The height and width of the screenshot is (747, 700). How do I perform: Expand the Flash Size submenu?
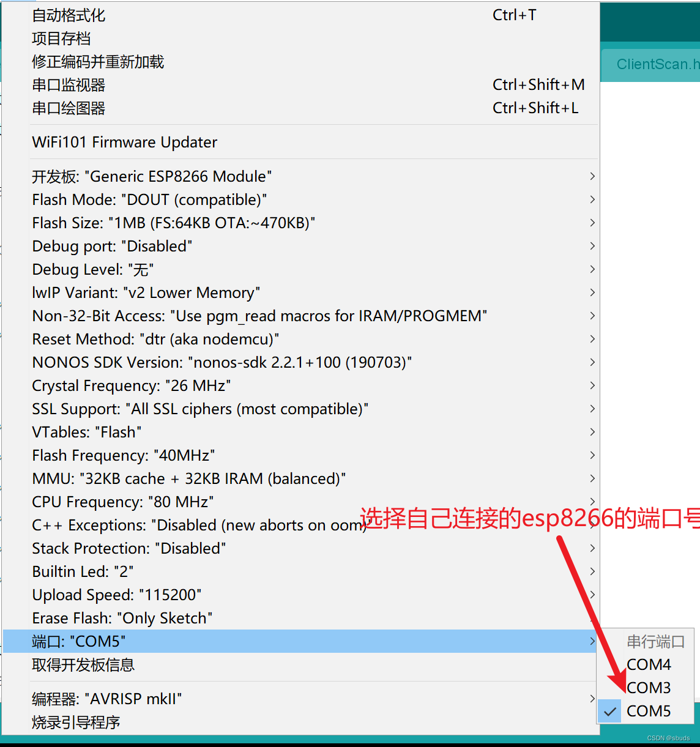173,223
